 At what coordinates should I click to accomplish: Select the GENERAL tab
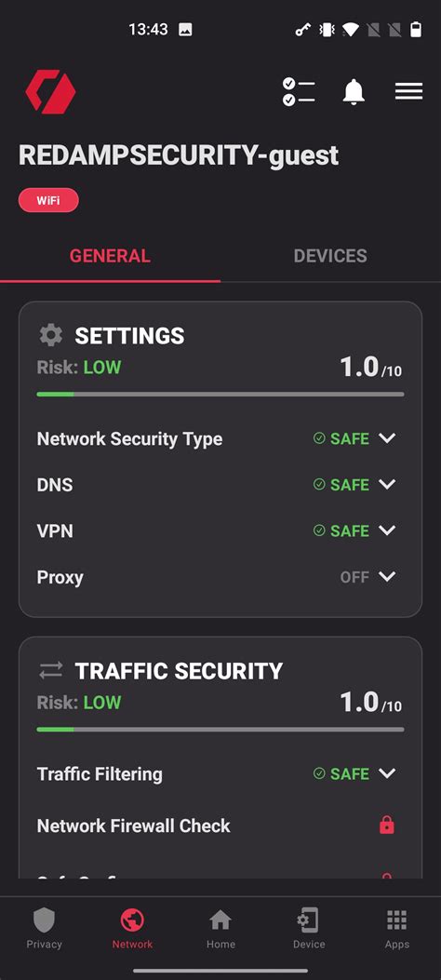pos(110,256)
